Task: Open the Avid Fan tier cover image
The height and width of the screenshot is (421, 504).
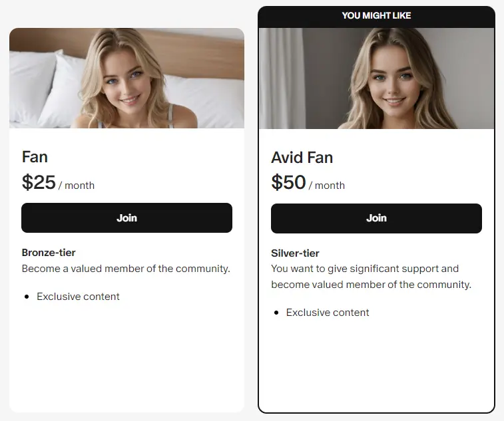Action: (376, 78)
